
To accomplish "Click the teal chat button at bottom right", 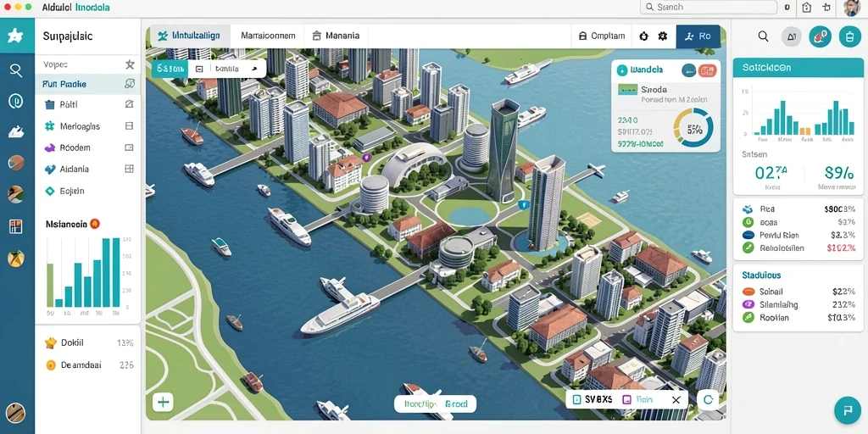I will click(848, 410).
